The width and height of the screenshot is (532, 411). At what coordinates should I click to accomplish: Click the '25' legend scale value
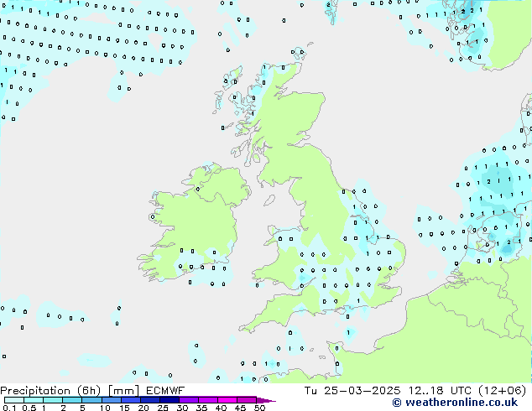tap(163, 408)
